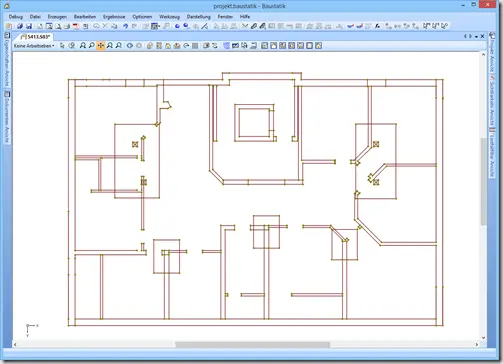This screenshot has height=364, width=503.
Task: Open the document tab list dropdown arrow
Action: coord(476,36)
